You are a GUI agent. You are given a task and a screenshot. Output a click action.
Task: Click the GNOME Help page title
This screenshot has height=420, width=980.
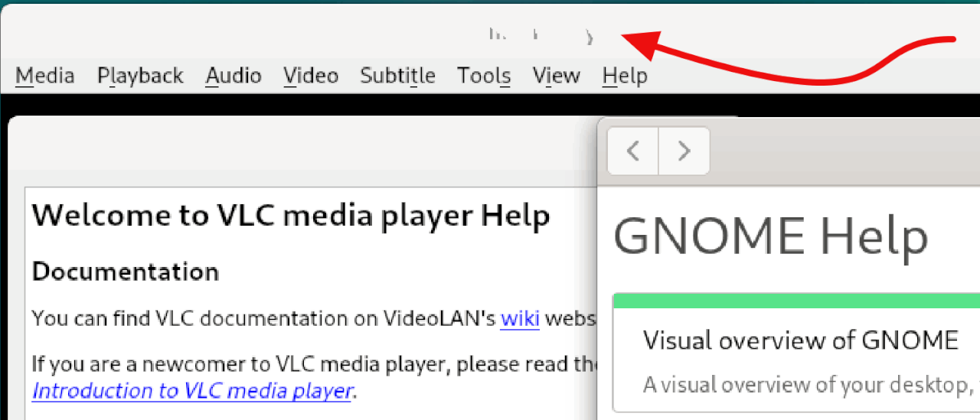point(771,236)
